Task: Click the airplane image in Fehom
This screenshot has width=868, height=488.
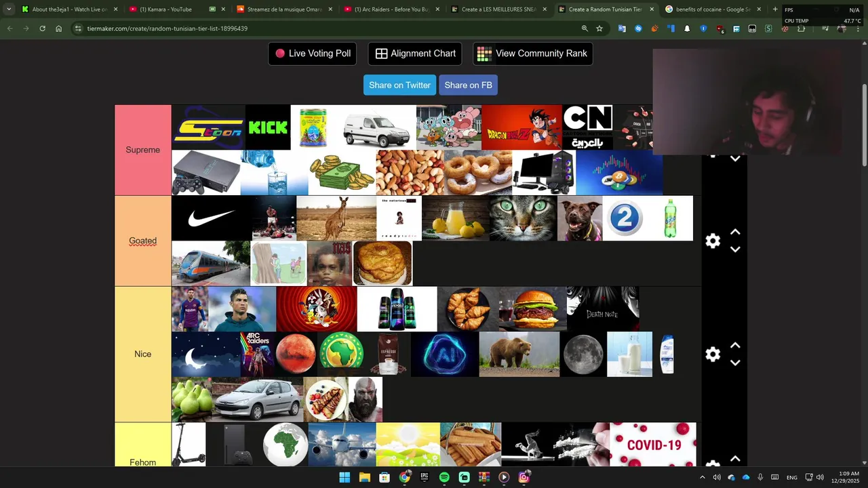Action: coord(342,445)
